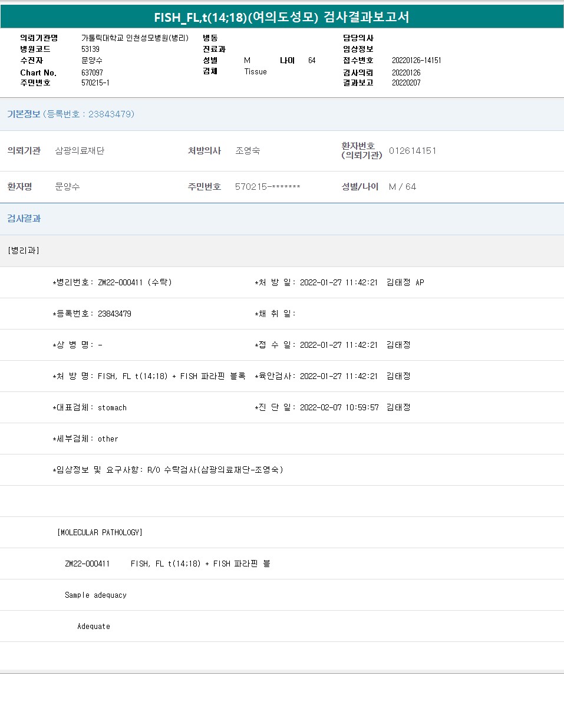The image size is (564, 728).
Task: Click the 세부검체 other entry
Action: pyautogui.click(x=85, y=439)
